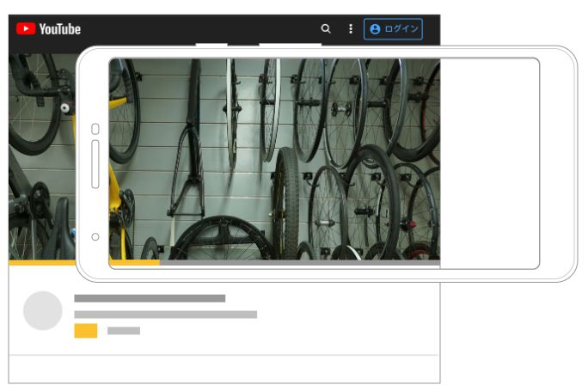The height and width of the screenshot is (391, 588).
Task: Select the round gray channel avatar
Action: coord(42,310)
